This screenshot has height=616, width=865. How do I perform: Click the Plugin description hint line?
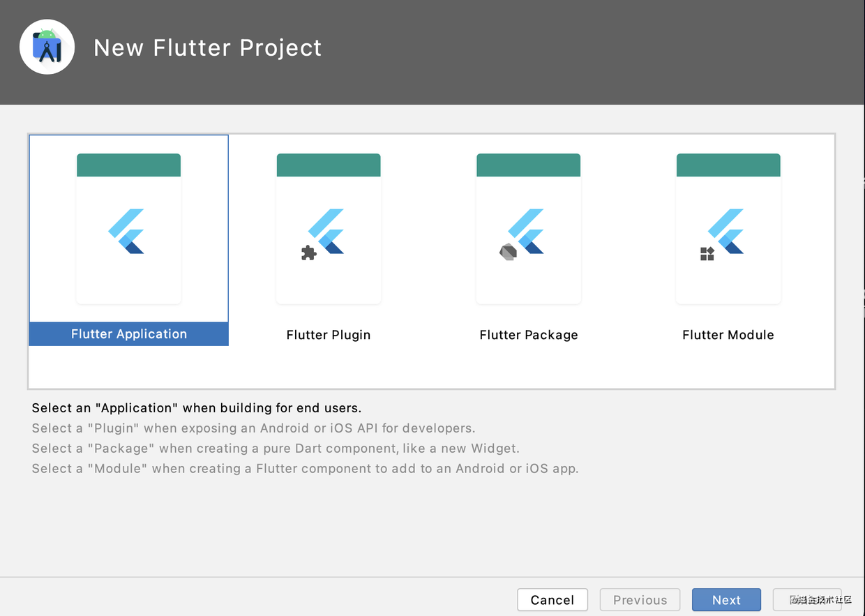[x=253, y=428]
